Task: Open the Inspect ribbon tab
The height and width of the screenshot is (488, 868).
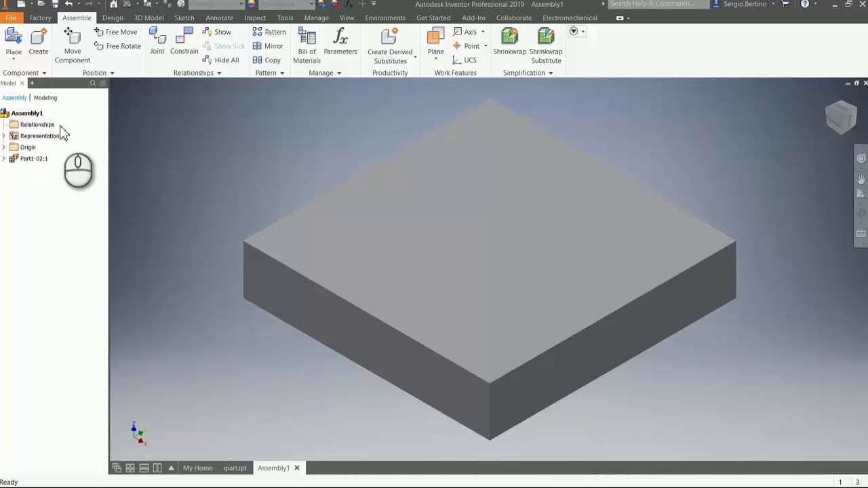Action: [x=255, y=18]
